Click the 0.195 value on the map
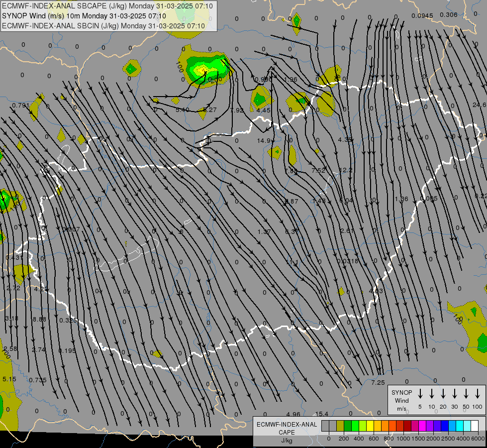Viewport: 487px width, 448px height. (67, 351)
